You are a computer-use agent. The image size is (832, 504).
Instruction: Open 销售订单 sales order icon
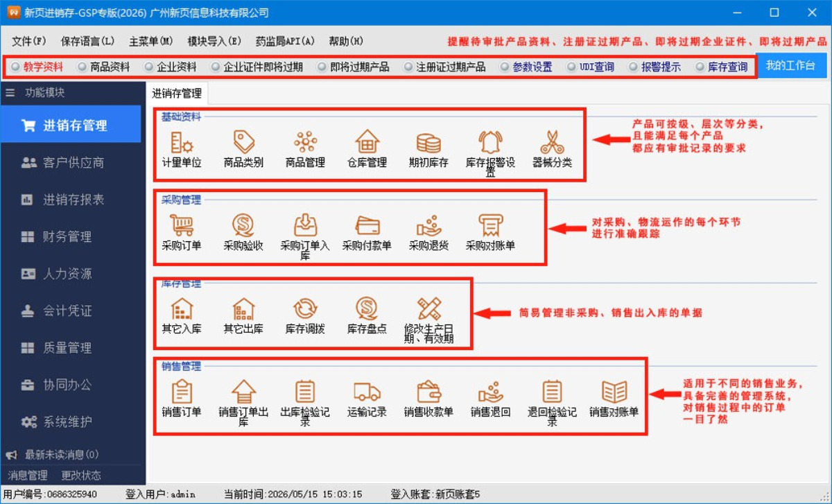pyautogui.click(x=182, y=392)
